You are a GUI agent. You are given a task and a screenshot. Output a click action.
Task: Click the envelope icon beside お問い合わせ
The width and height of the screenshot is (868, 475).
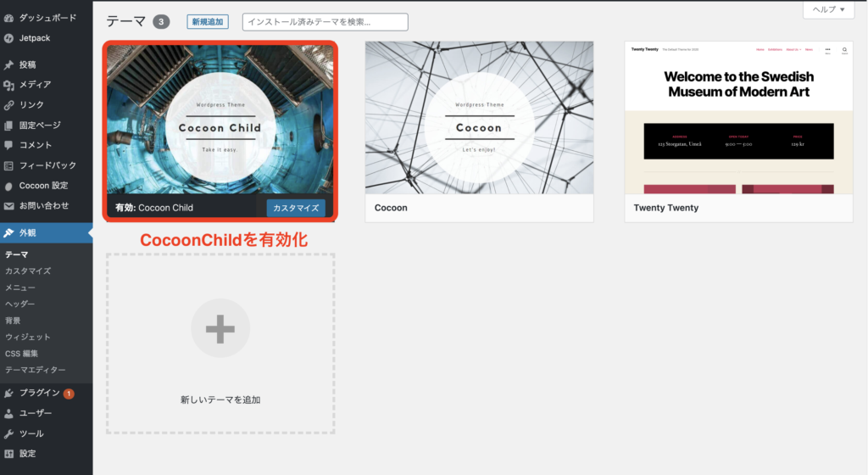[x=8, y=206]
